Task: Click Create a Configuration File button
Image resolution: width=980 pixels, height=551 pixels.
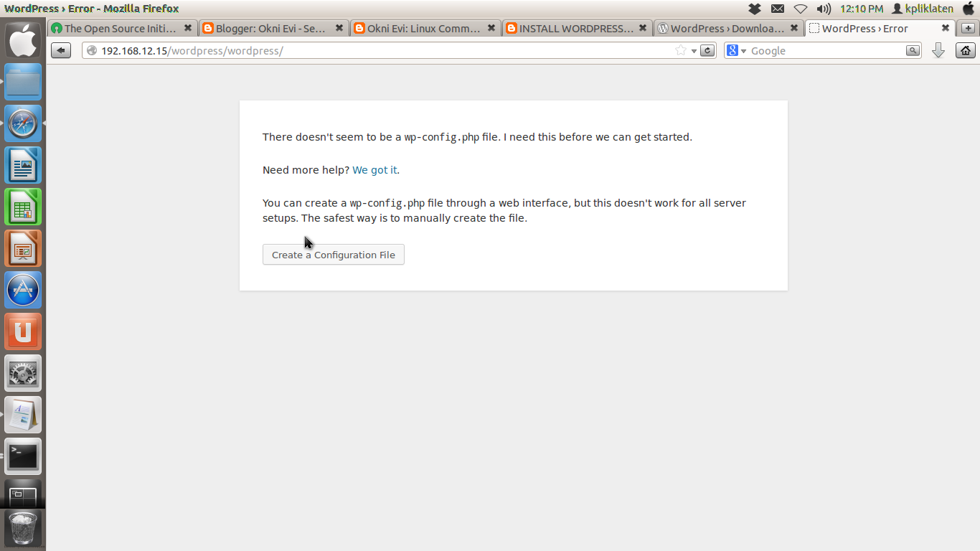Action: 334,255
